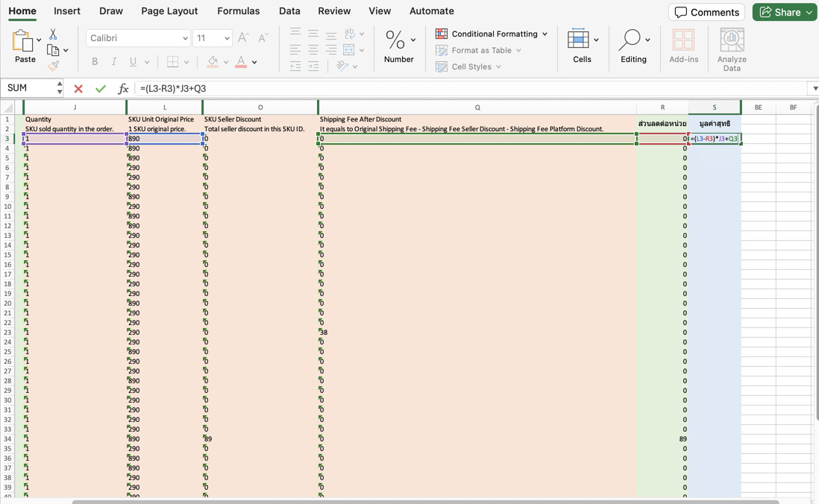
Task: Click into the formula bar text
Action: [173, 89]
